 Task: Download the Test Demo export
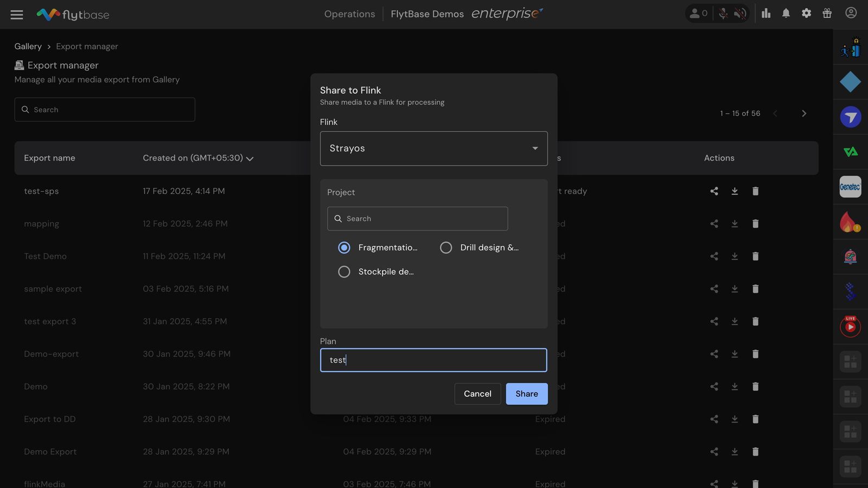click(735, 256)
